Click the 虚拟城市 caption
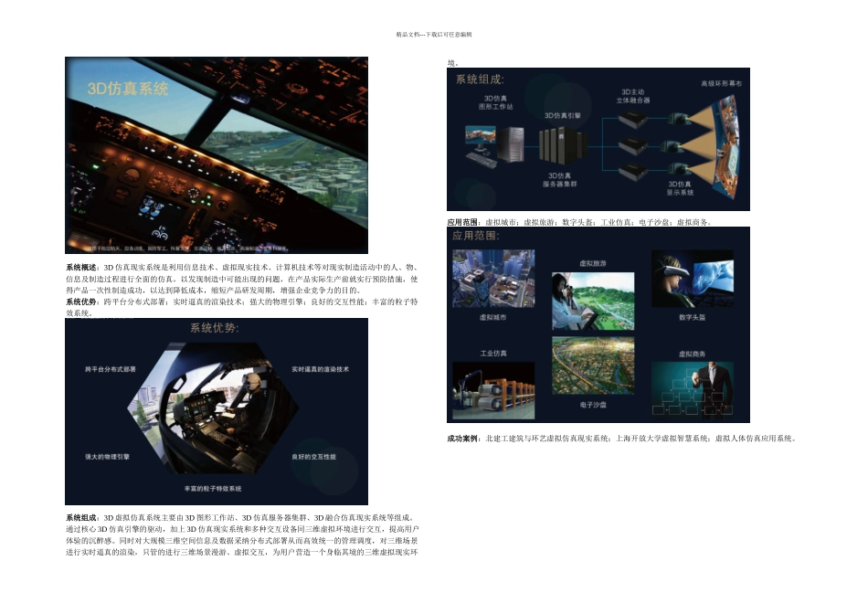 (492, 317)
